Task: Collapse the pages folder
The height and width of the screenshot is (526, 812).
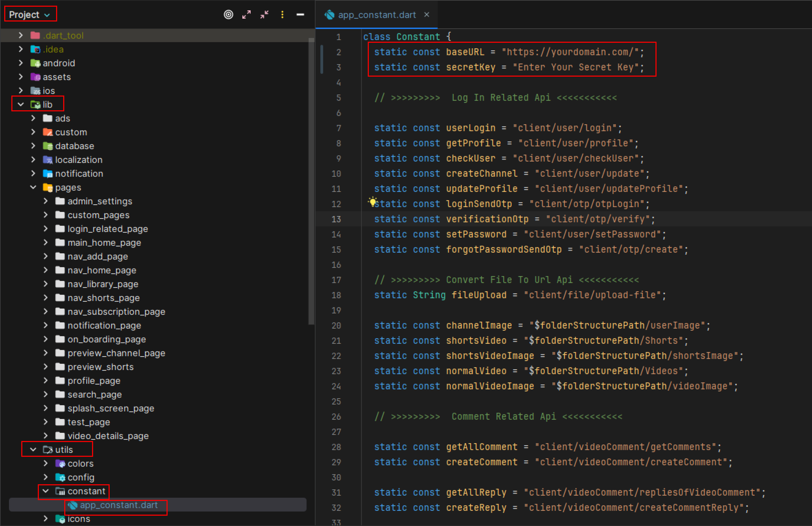Action: click(x=33, y=187)
